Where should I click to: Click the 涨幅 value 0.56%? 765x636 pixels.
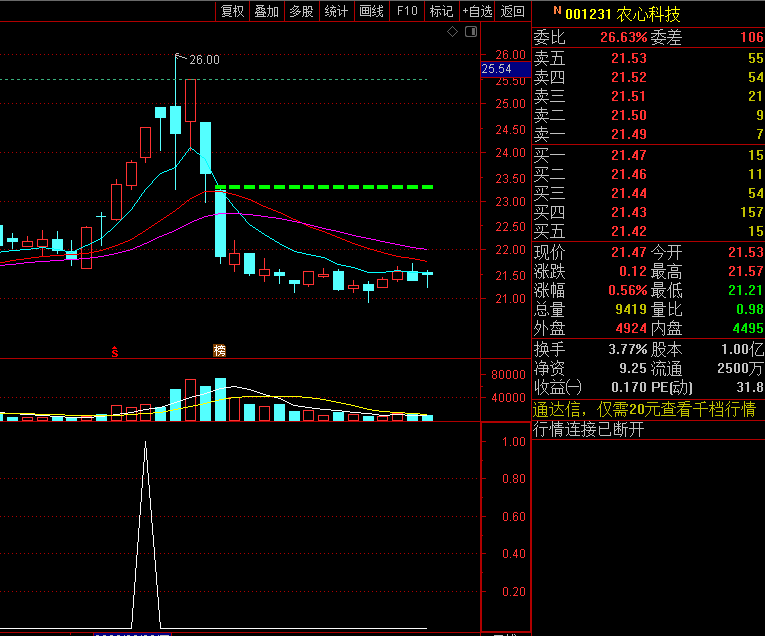pos(627,291)
